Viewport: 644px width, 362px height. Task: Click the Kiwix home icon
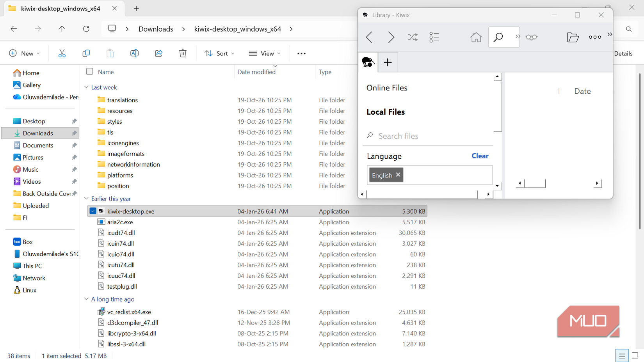tap(476, 37)
